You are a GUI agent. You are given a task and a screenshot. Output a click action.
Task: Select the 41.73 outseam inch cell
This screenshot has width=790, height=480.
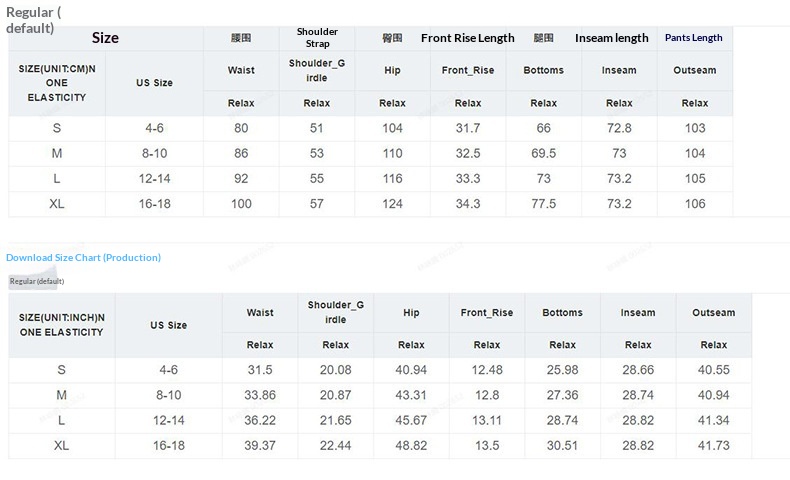click(713, 445)
